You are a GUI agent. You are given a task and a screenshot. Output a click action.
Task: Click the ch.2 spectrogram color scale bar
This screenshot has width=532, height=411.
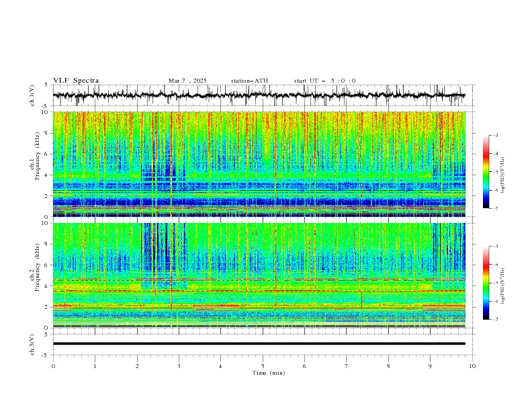click(x=486, y=283)
